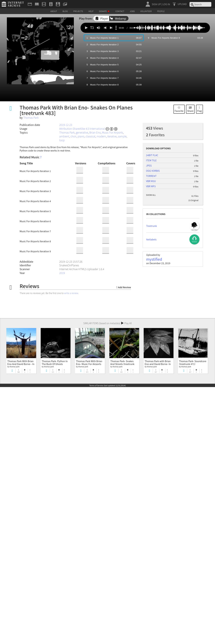Share this item

[190, 109]
